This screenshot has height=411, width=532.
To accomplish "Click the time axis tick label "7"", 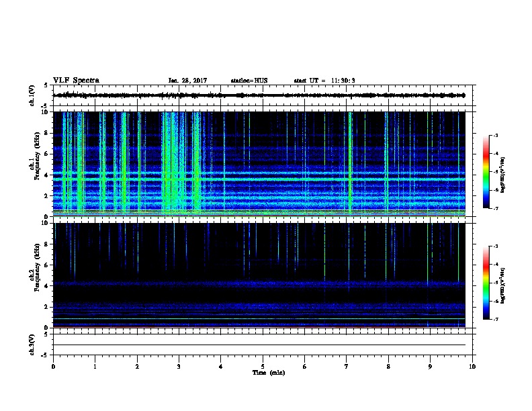I will pyautogui.click(x=347, y=367).
